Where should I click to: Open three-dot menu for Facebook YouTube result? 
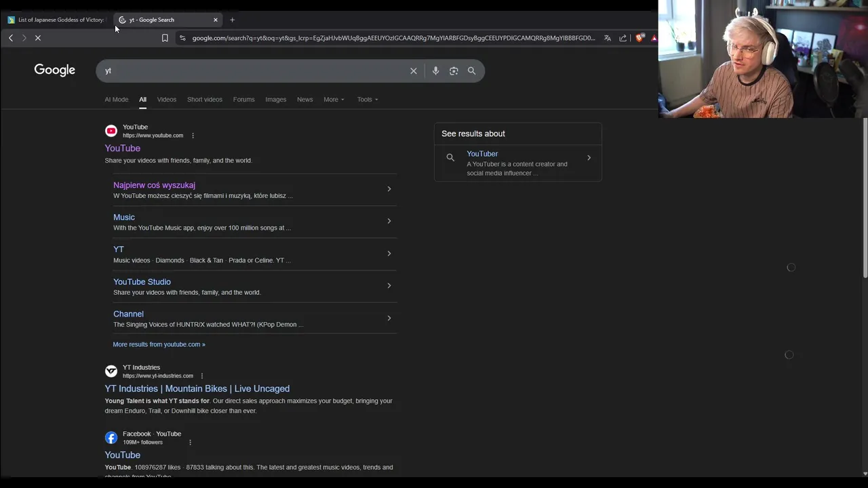pos(190,443)
